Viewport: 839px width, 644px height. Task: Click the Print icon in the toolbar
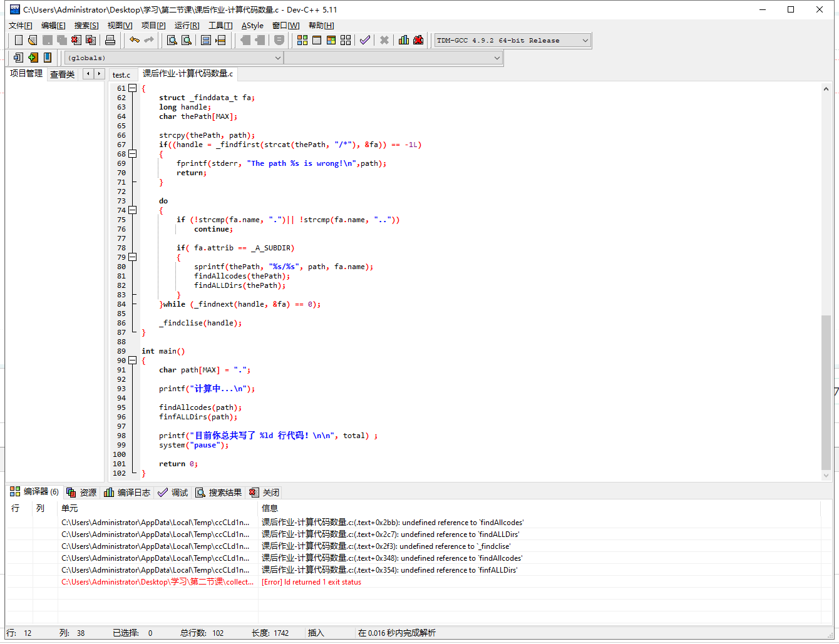point(110,40)
